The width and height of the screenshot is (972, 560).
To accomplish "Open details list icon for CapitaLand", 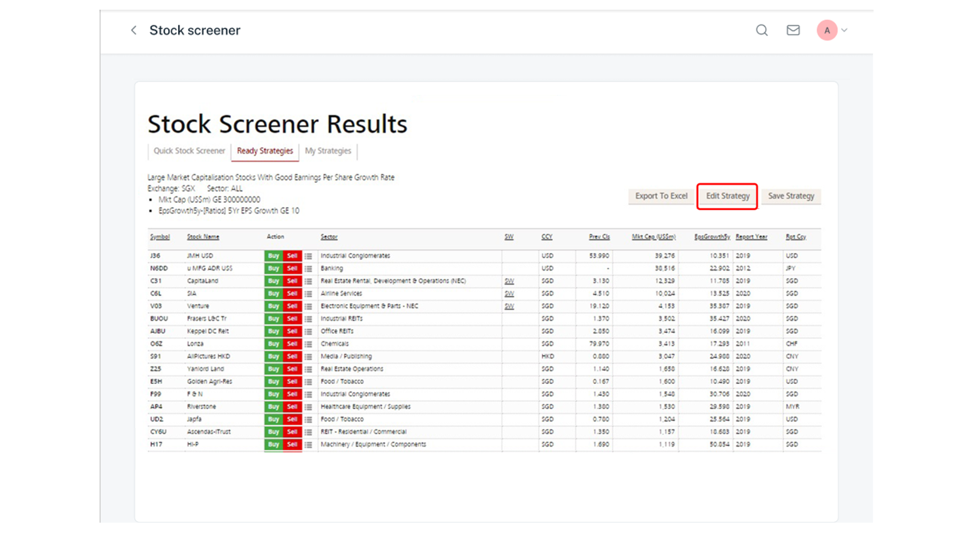I will [308, 281].
